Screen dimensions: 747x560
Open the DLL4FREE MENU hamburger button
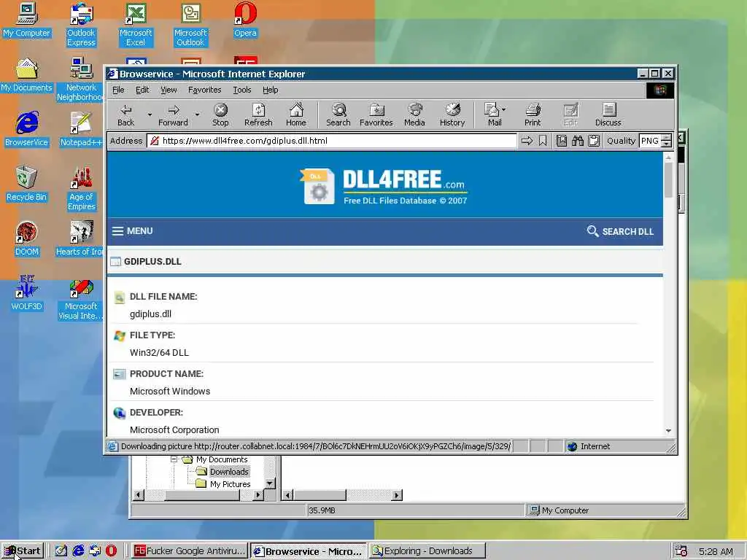coord(133,231)
